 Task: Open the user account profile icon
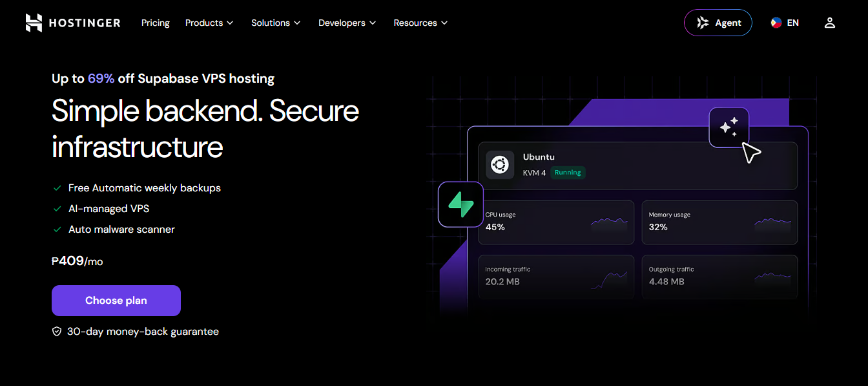click(x=830, y=23)
